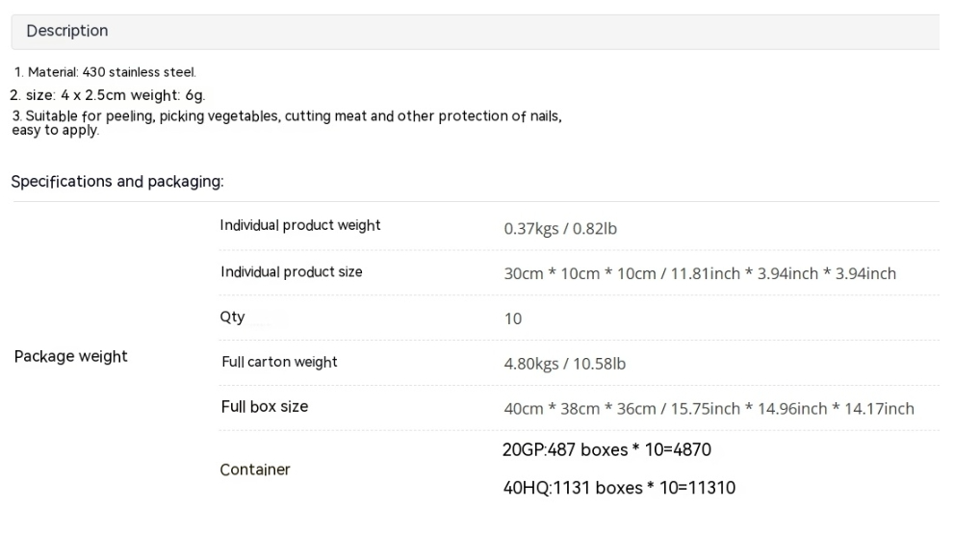
Task: Click the 0.37kgs / 0.82lb value
Action: click(560, 229)
